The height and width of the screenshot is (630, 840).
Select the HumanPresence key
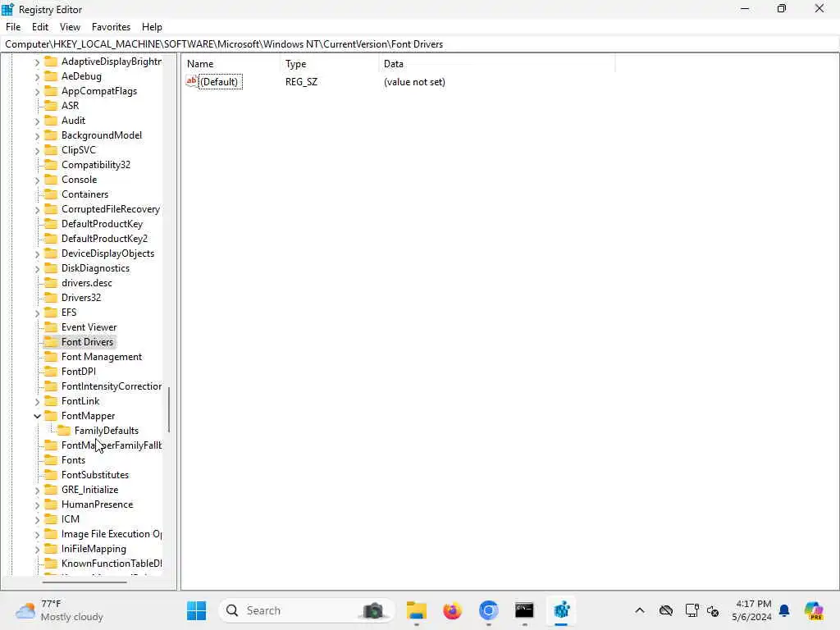click(x=97, y=504)
